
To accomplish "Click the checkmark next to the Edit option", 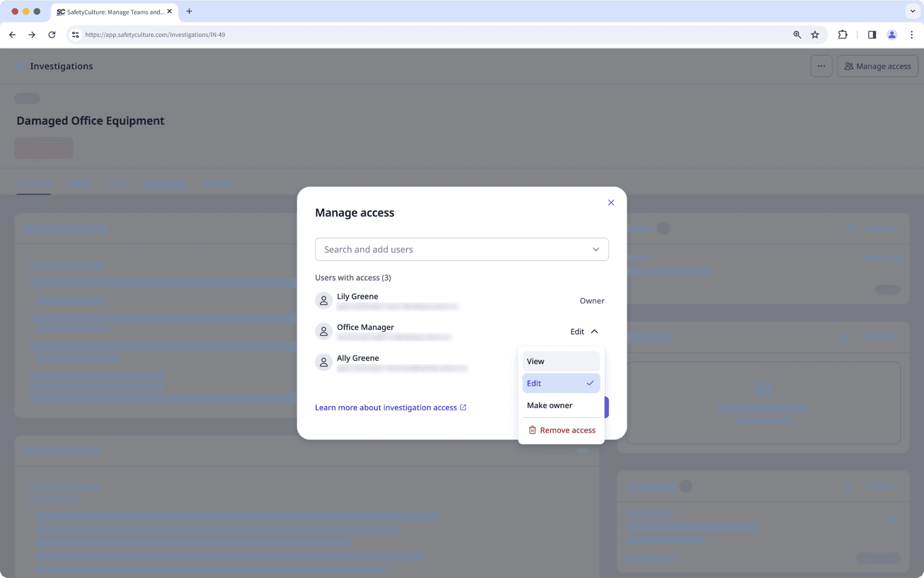I will 590,383.
